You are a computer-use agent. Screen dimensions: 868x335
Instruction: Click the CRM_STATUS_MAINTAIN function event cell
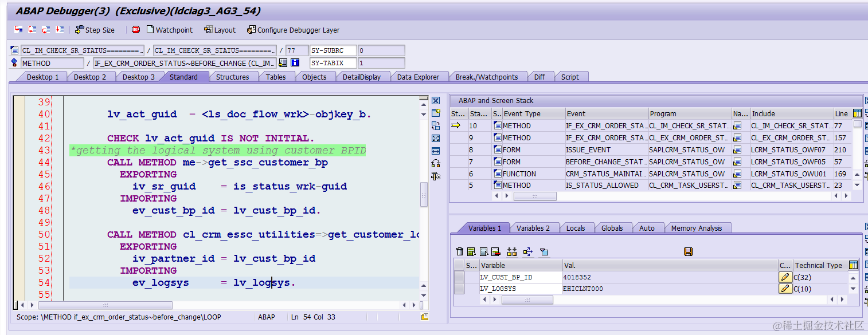pos(607,174)
